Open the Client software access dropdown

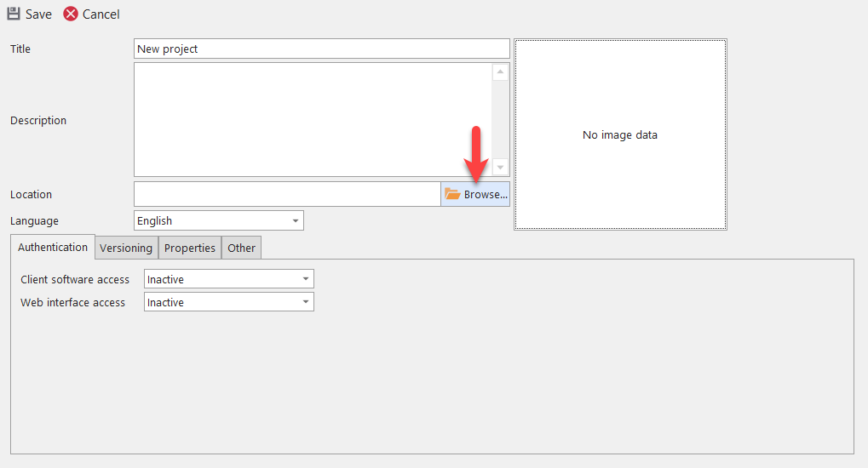pos(305,279)
